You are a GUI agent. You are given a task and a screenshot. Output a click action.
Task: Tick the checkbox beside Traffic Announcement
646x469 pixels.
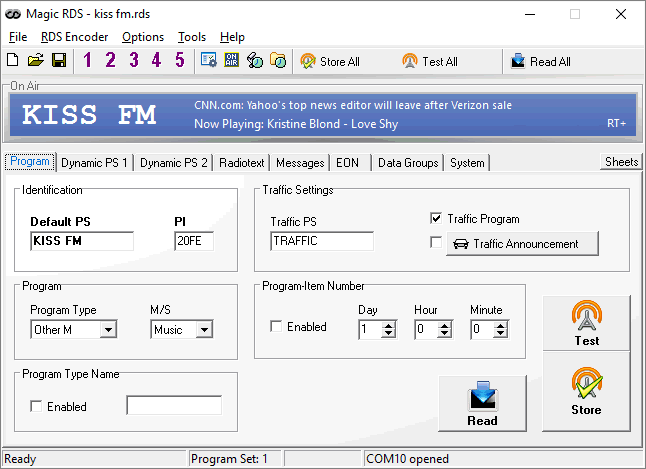436,242
